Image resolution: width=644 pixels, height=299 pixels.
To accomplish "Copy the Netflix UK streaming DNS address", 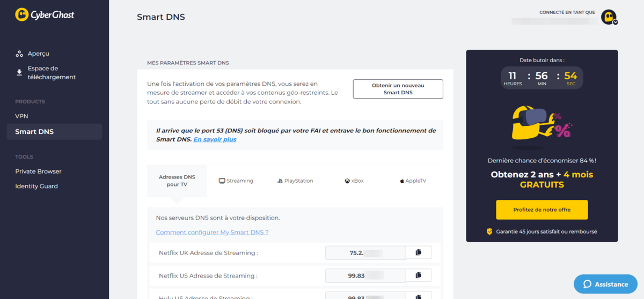I will coord(419,252).
